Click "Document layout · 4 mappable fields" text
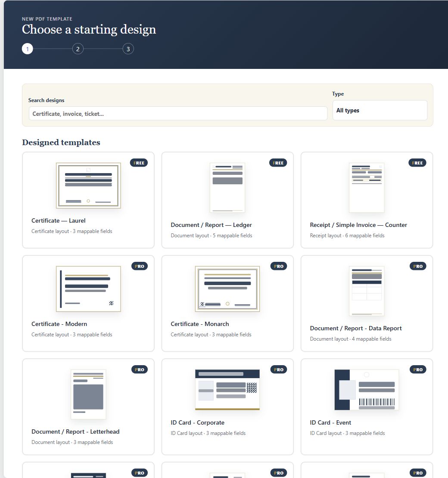The width and height of the screenshot is (448, 478). point(350,338)
